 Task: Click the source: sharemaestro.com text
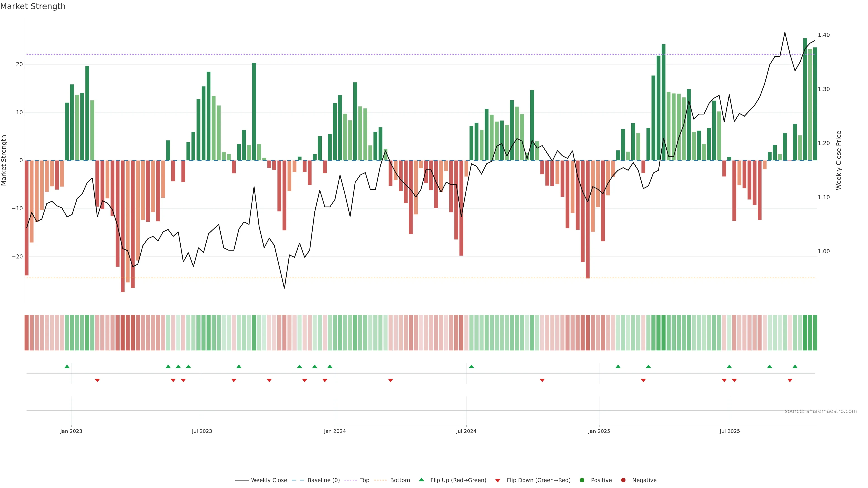821,411
